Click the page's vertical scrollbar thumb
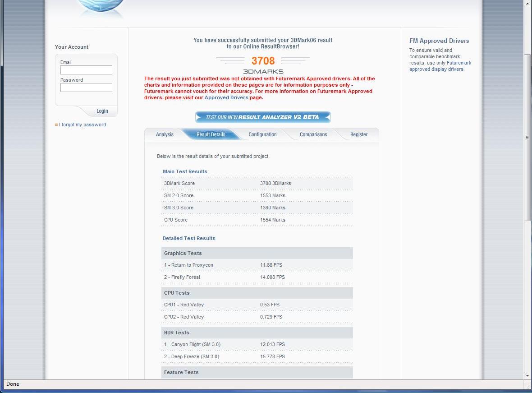 527,138
